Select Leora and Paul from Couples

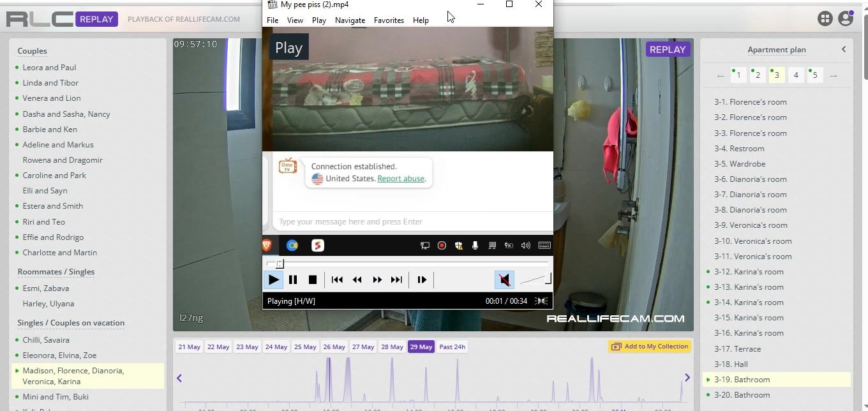[49, 68]
